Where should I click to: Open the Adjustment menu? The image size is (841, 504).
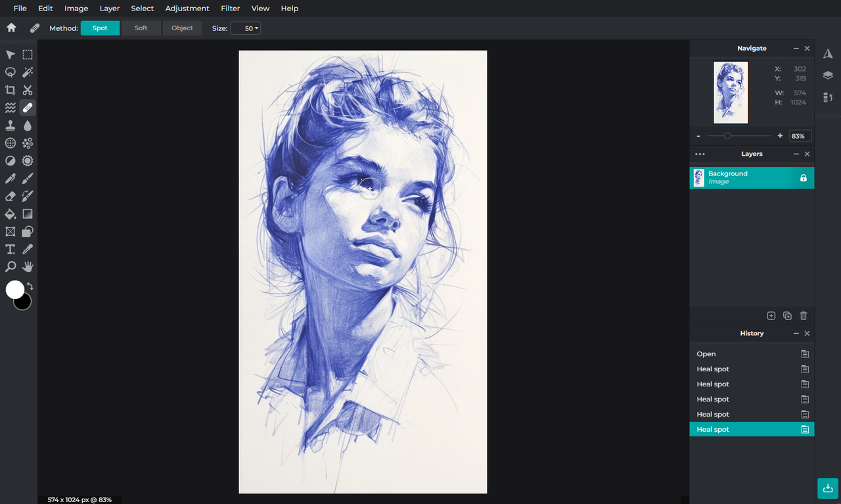(x=187, y=9)
